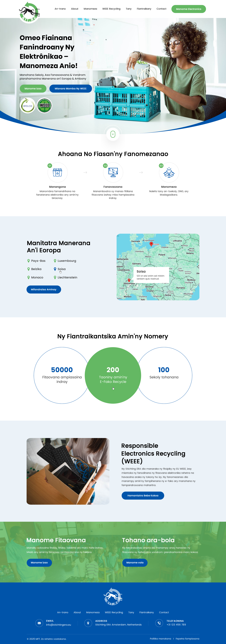Image resolution: width=226 pixels, height=644 pixels.
Task: Click the Manome Fitaovana heading
Action: pyautogui.click(x=56, y=540)
